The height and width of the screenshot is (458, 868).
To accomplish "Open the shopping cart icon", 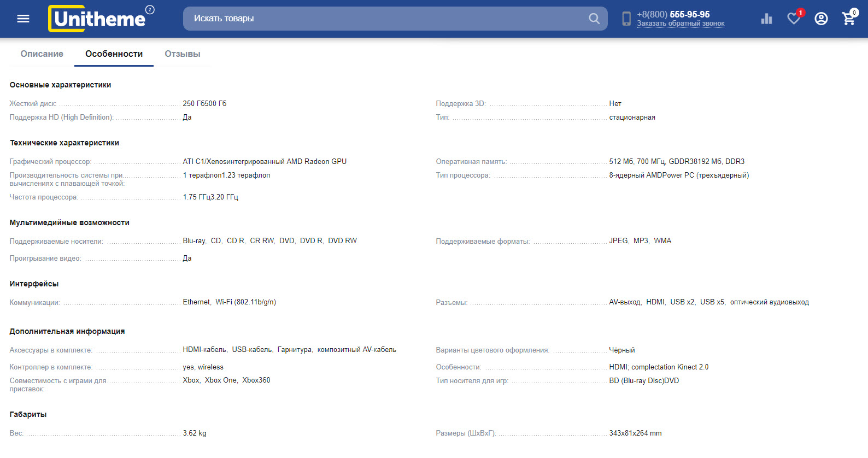I will point(849,19).
